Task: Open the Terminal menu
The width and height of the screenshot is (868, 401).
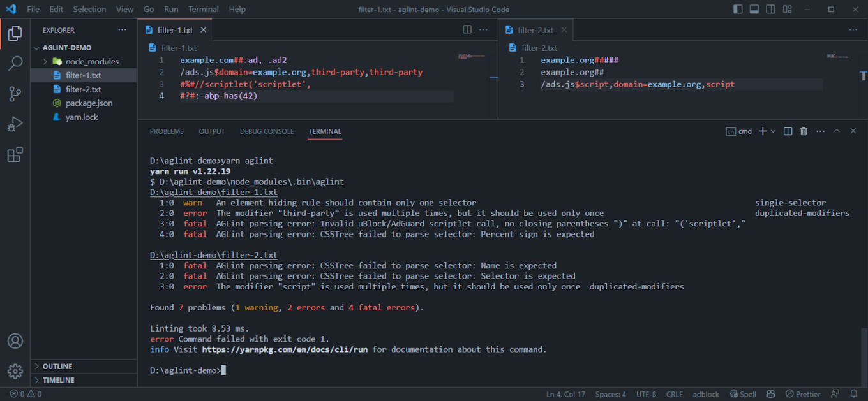Action: 203,10
